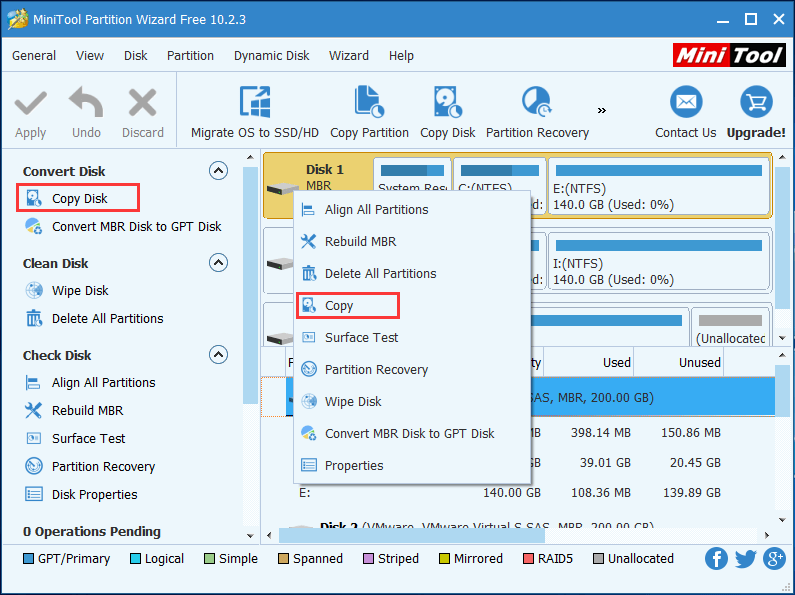795x595 pixels.
Task: Open the Partition menu
Action: [x=190, y=55]
